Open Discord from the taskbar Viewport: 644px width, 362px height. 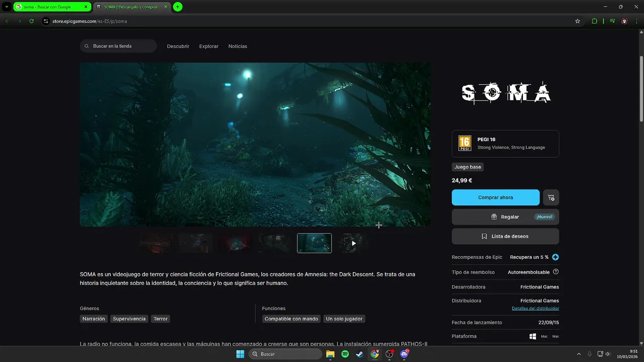pos(404,354)
